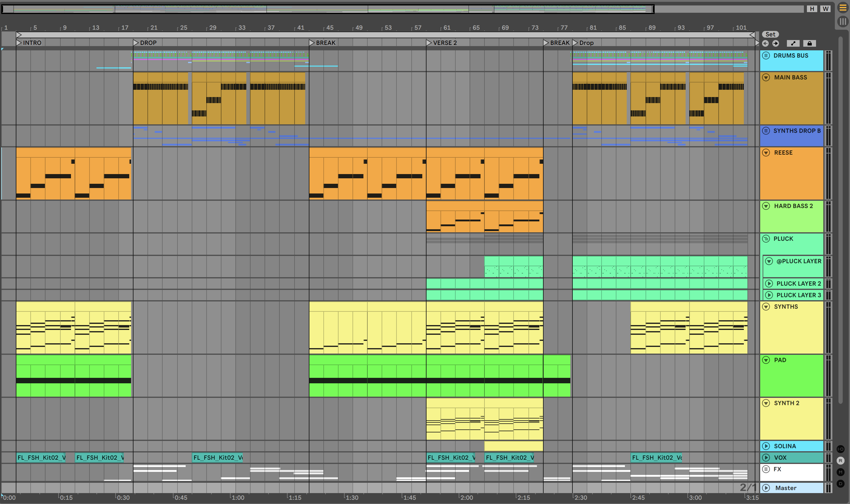Viewport: 850px width, 504px height.
Task: Switch to Arrangement view selector icon
Action: pyautogui.click(x=843, y=8)
